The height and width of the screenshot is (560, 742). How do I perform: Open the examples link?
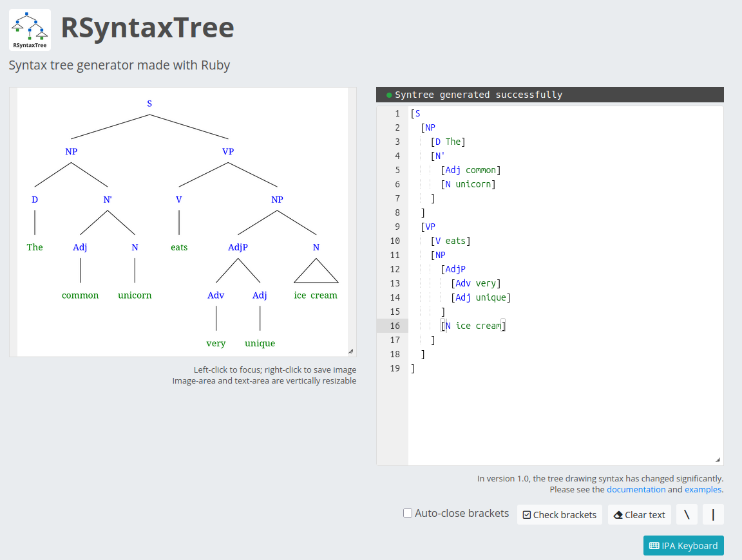coord(703,489)
